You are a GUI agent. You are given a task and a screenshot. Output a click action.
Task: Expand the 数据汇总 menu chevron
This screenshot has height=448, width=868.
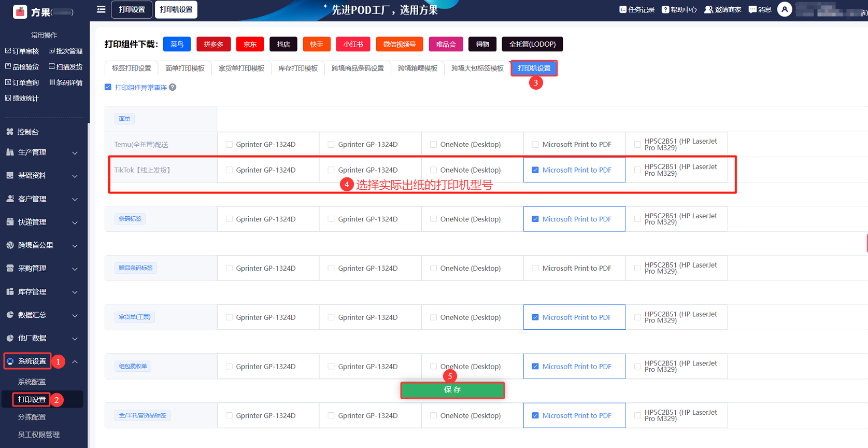coord(75,315)
